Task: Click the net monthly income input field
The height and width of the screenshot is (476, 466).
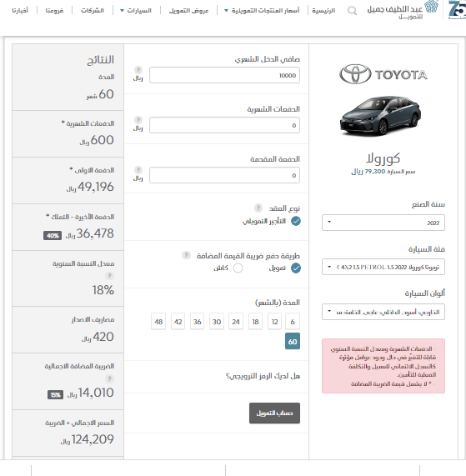Action: click(224, 75)
